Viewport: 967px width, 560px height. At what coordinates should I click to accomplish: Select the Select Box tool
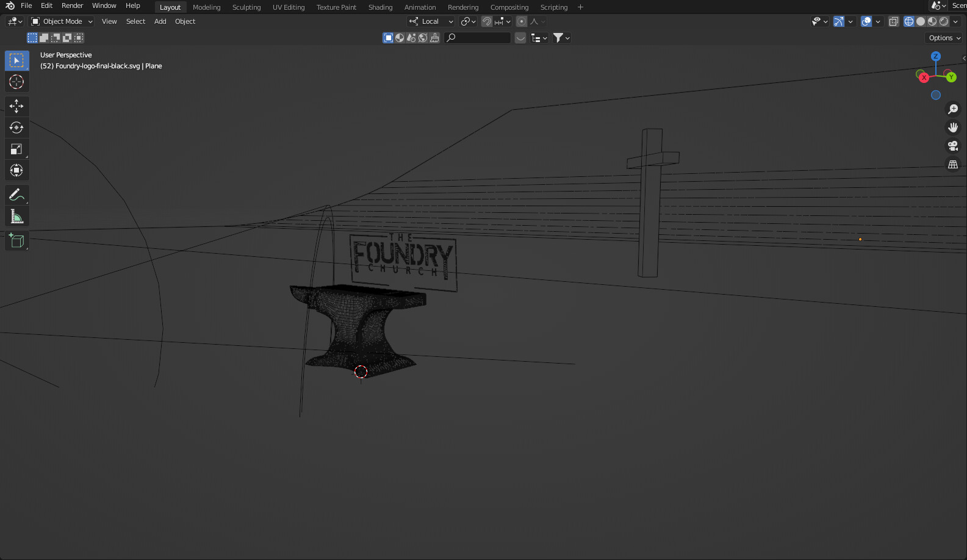coord(16,60)
